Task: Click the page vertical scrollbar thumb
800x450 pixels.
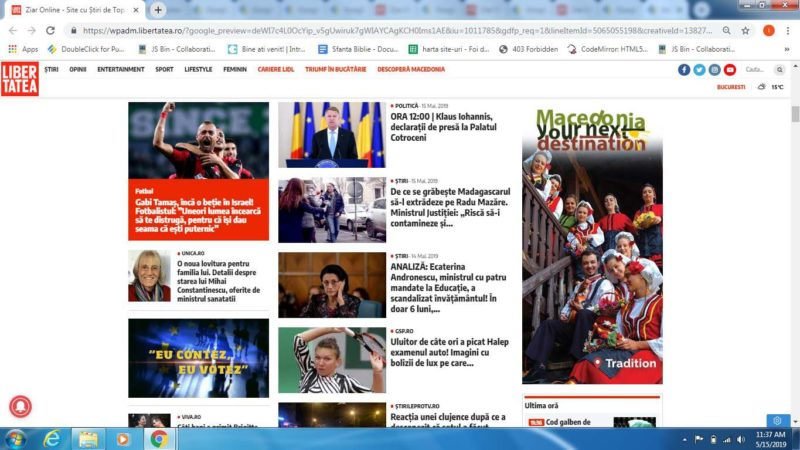Action: point(795,114)
